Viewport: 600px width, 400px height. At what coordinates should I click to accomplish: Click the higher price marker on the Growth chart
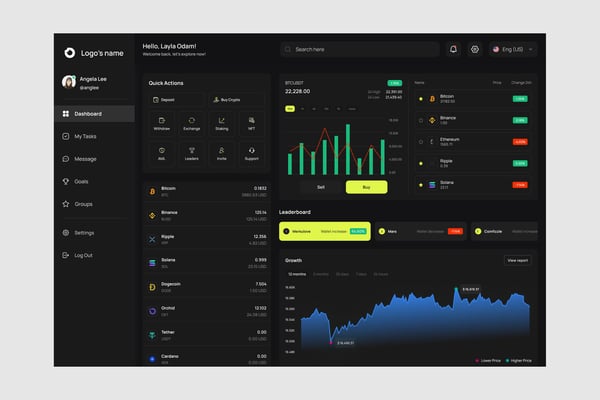456,288
